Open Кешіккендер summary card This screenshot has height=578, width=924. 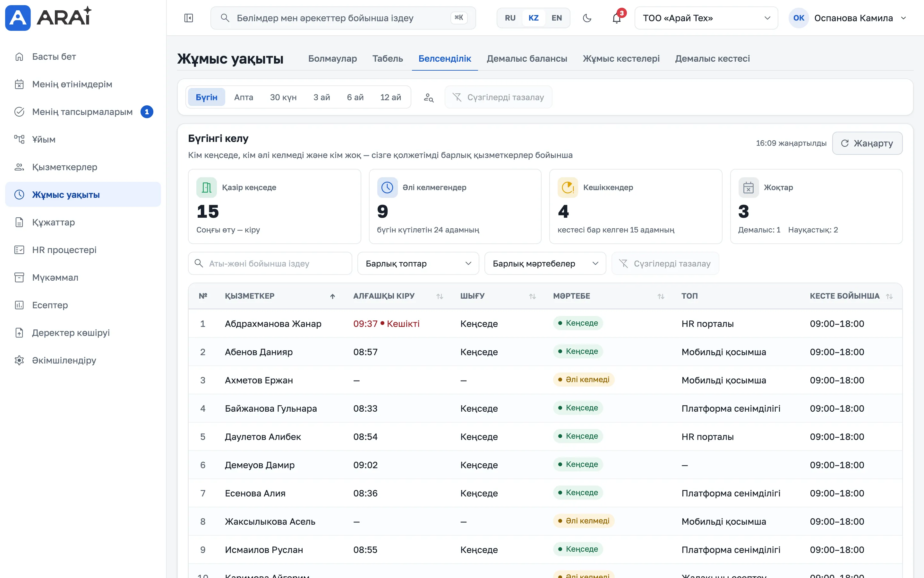tap(635, 206)
